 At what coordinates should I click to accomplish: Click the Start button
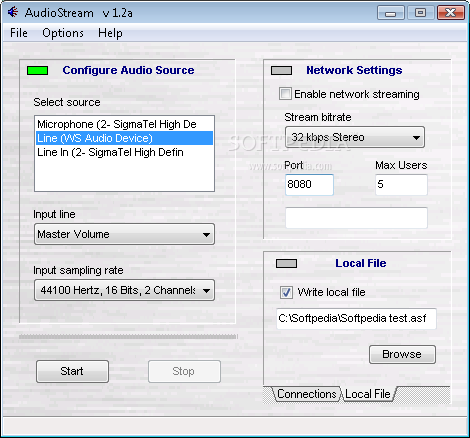72,371
